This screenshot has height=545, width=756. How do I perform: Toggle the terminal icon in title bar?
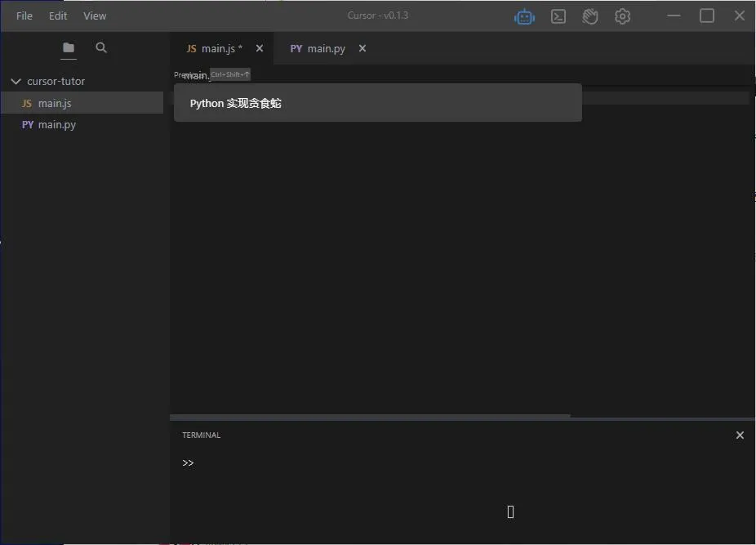click(x=558, y=16)
